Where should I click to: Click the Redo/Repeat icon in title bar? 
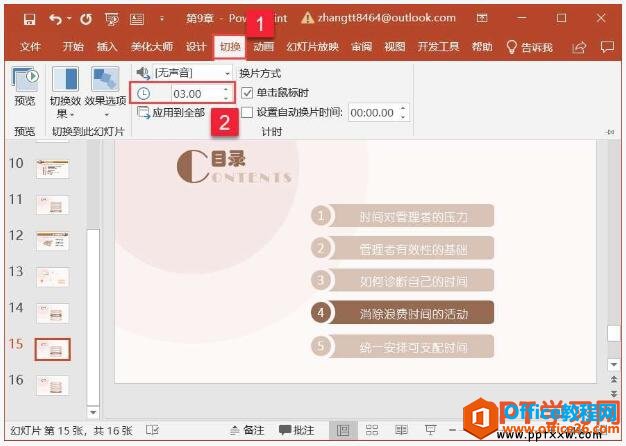coord(86,19)
